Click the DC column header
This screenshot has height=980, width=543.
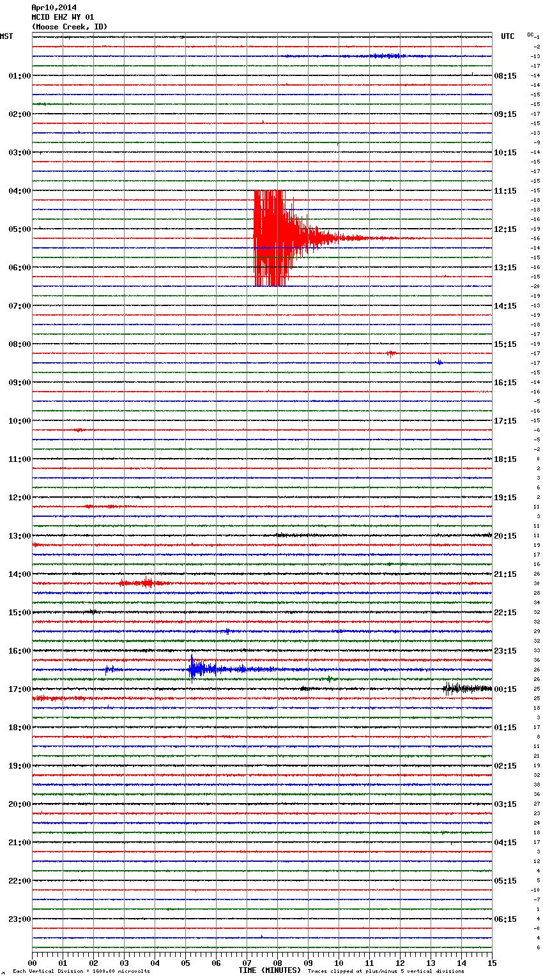pyautogui.click(x=530, y=34)
